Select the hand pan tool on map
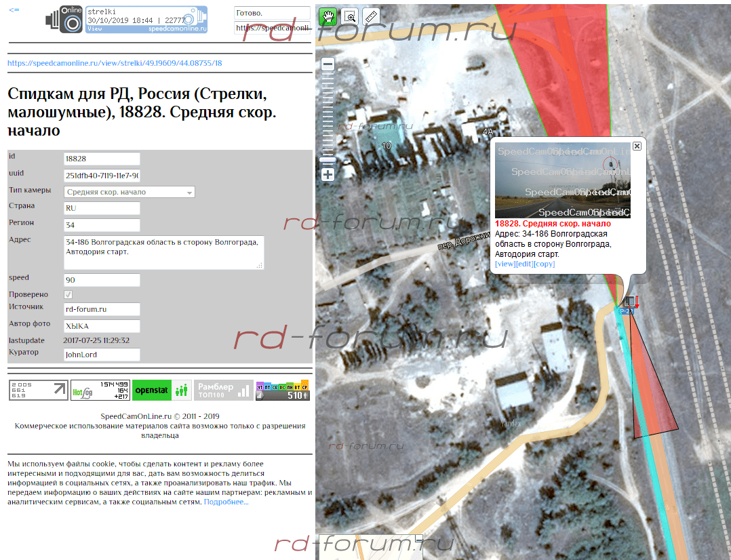 (328, 17)
